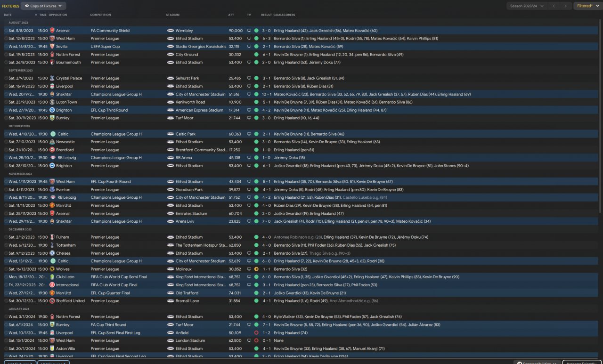Sort by the Opposition column header
The image size is (603, 364).
tap(57, 15)
